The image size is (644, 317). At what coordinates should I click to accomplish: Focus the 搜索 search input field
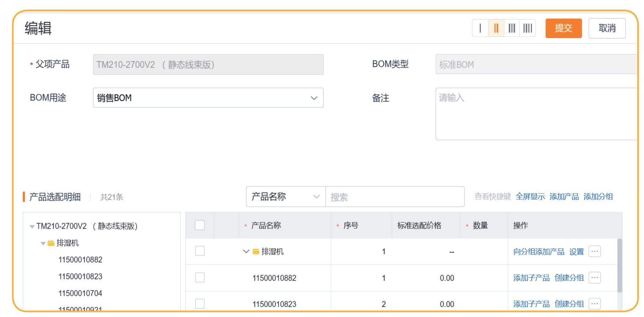395,197
